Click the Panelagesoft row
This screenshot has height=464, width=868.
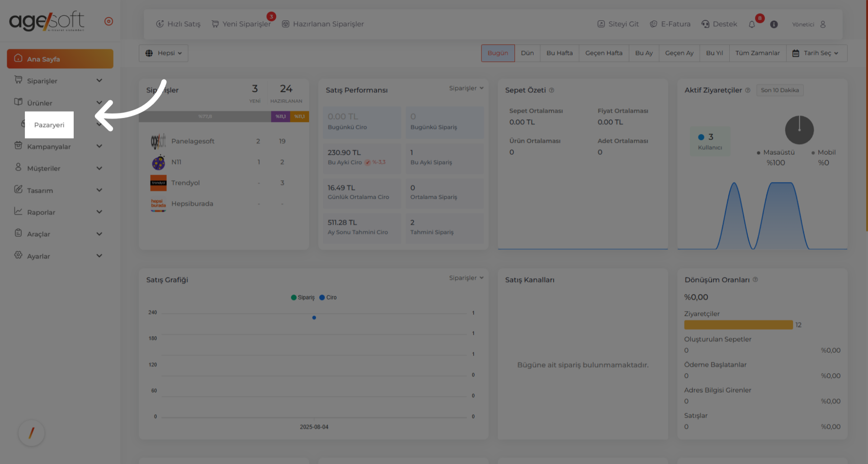pyautogui.click(x=224, y=141)
